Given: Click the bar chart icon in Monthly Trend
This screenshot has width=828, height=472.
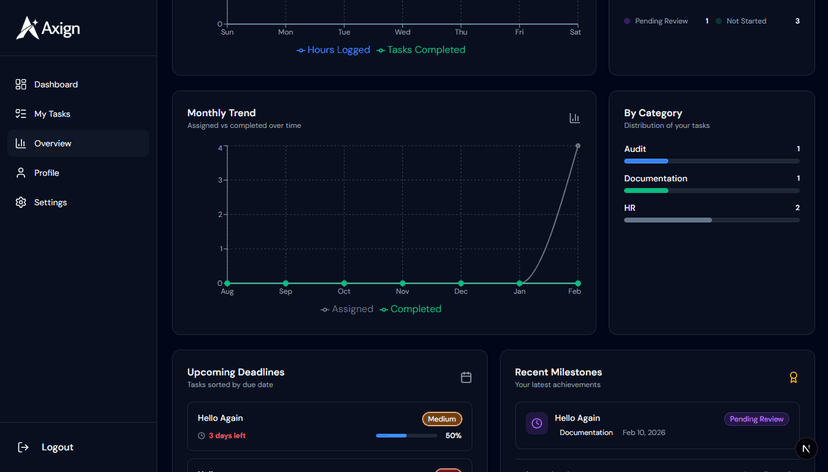Looking at the screenshot, I should (574, 118).
